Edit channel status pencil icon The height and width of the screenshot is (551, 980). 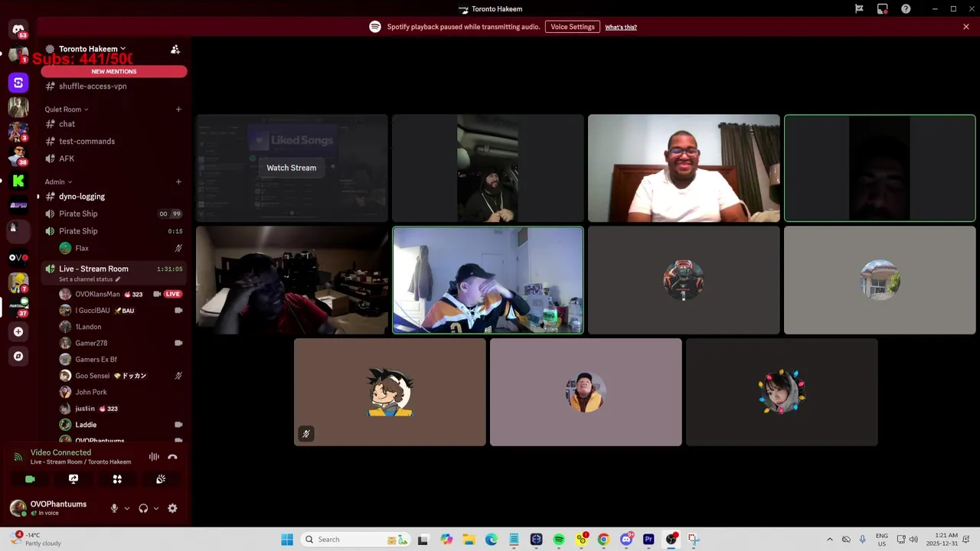(x=117, y=279)
